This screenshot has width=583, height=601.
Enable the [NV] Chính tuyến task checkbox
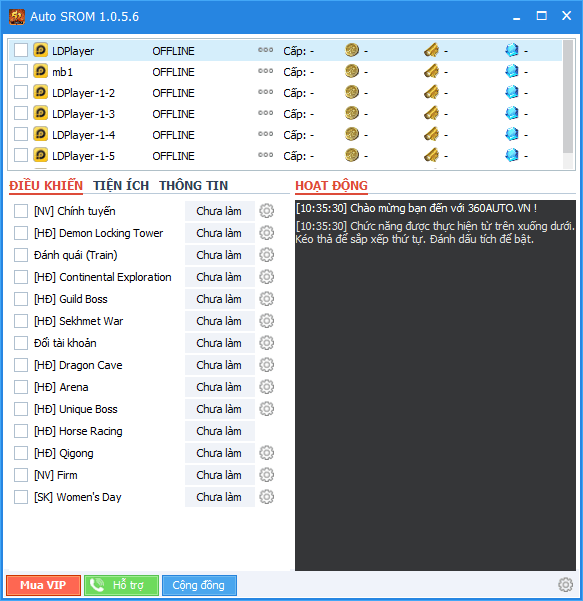[21, 211]
